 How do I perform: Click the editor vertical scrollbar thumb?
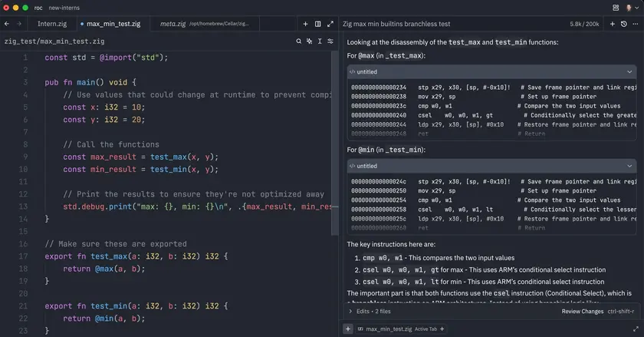(x=334, y=144)
